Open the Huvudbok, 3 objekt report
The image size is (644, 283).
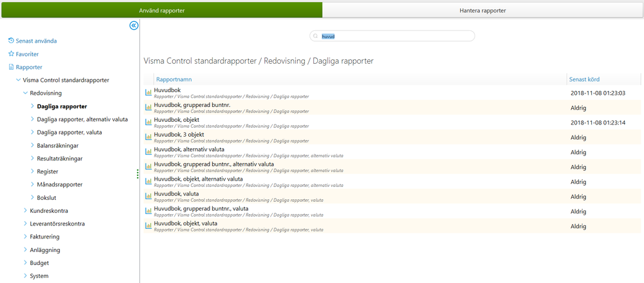click(179, 134)
